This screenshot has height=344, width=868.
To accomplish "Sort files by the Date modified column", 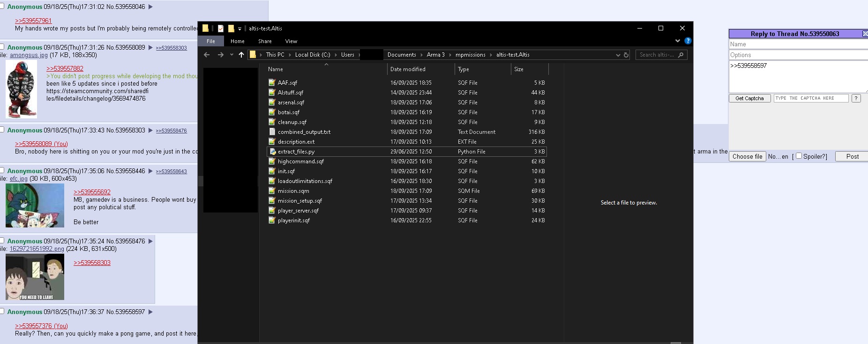I will [x=408, y=69].
